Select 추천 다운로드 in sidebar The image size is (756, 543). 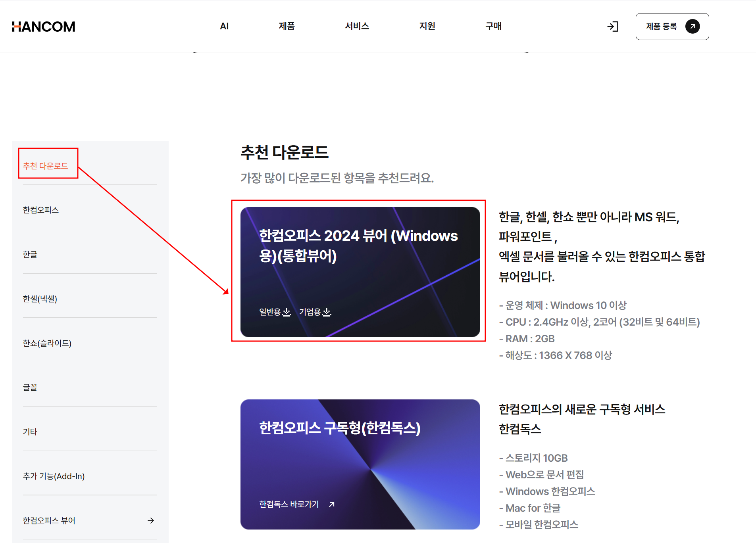(x=45, y=166)
